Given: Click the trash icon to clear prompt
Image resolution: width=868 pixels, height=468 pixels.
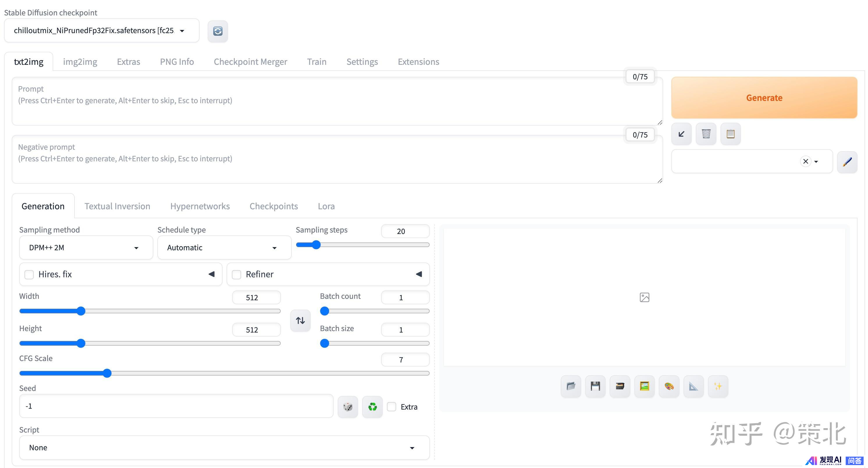Looking at the screenshot, I should (706, 134).
